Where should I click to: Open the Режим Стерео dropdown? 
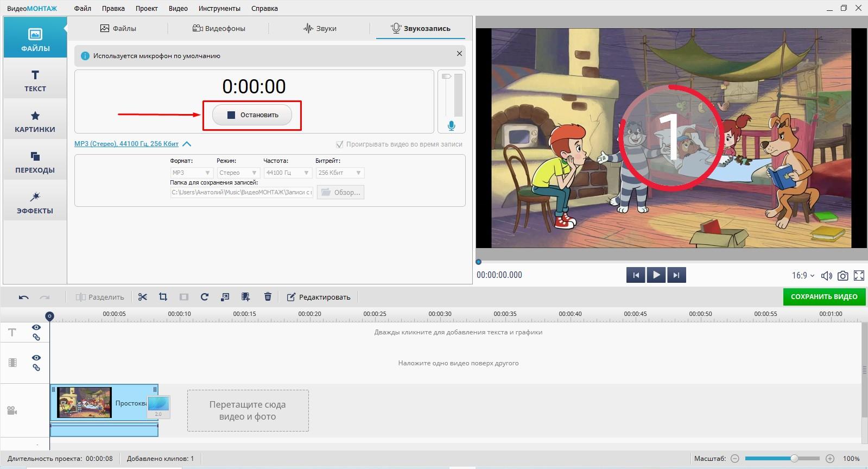click(238, 173)
